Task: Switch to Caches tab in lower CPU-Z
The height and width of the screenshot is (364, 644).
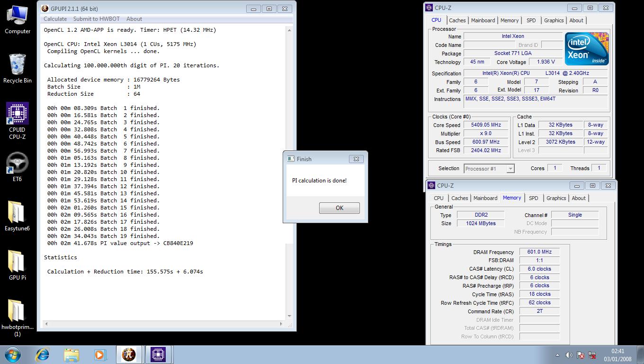Action: 460,198
